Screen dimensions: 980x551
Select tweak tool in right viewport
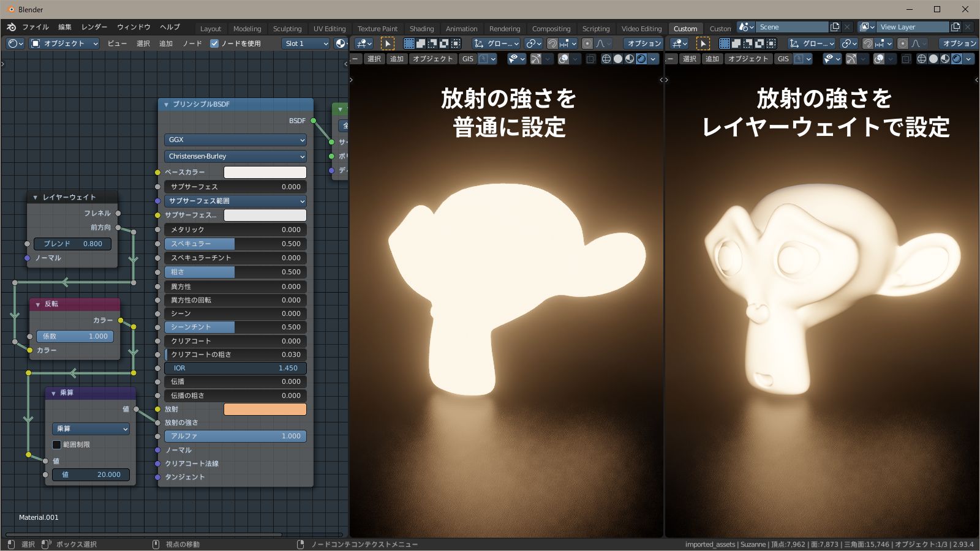coord(703,43)
